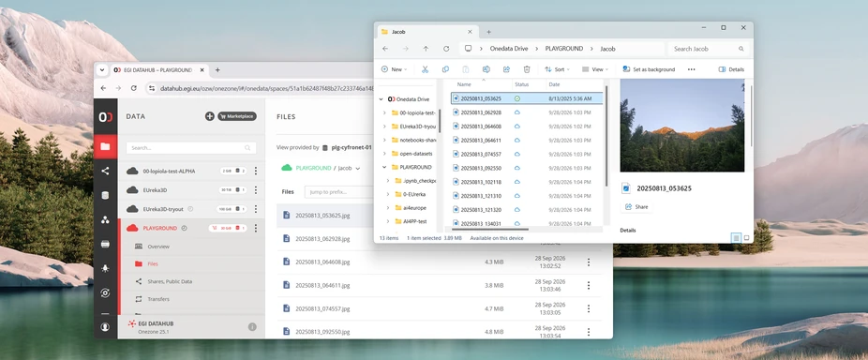Screen dimensions: 868x360
Task: Open the New dropdown in File Explorer
Action: [x=394, y=69]
